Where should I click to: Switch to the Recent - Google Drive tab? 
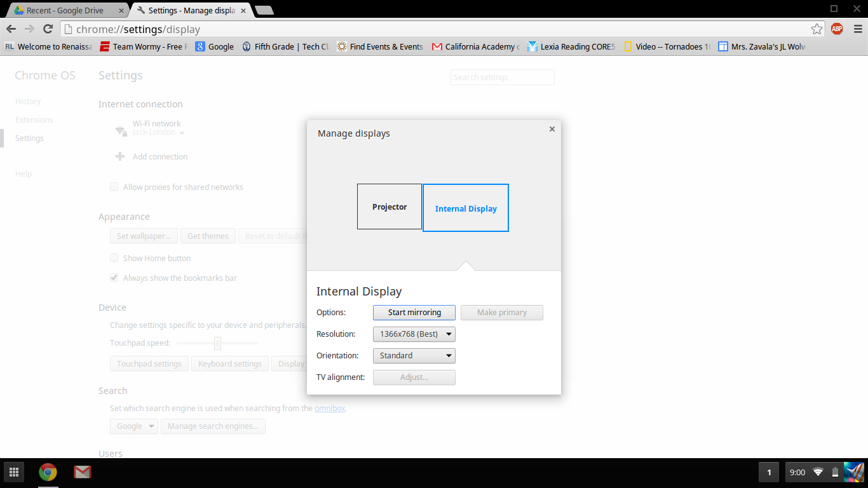click(x=64, y=10)
